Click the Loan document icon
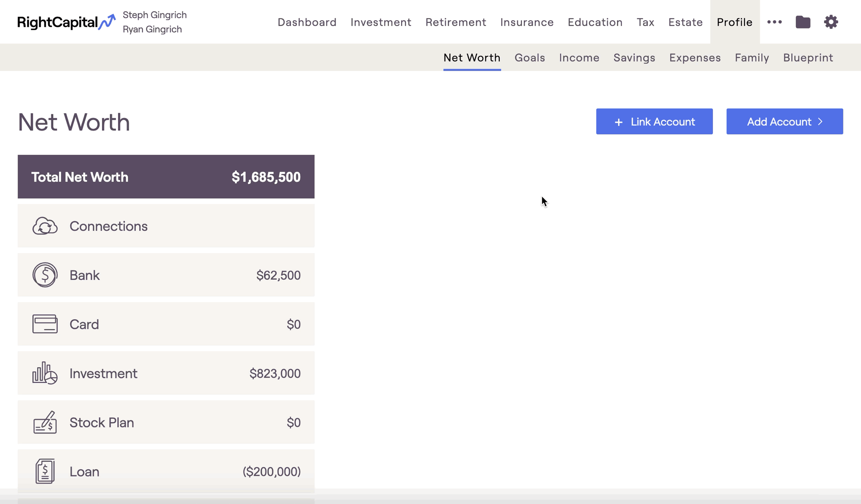This screenshot has width=861, height=504. pos(45,471)
